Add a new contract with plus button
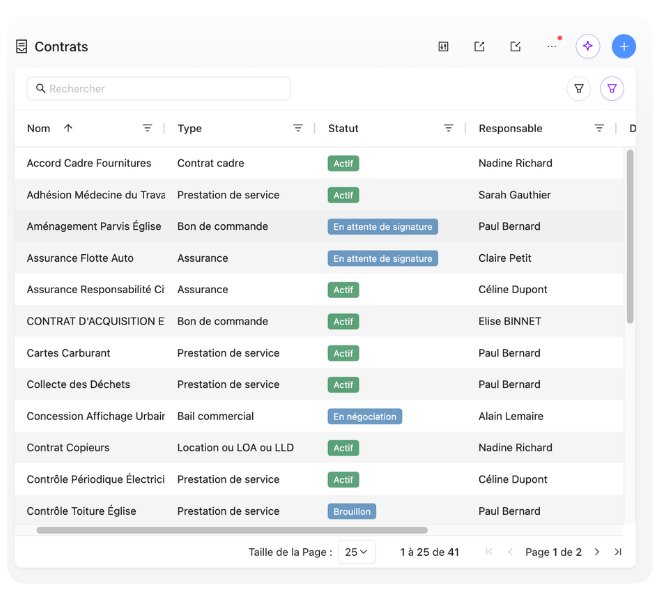660x600 pixels. [x=624, y=46]
